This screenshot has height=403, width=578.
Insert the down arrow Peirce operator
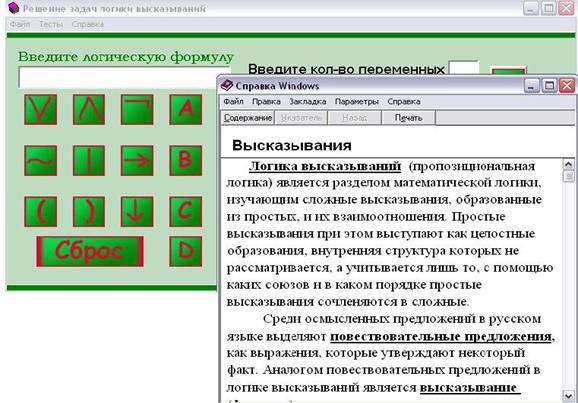click(x=137, y=211)
